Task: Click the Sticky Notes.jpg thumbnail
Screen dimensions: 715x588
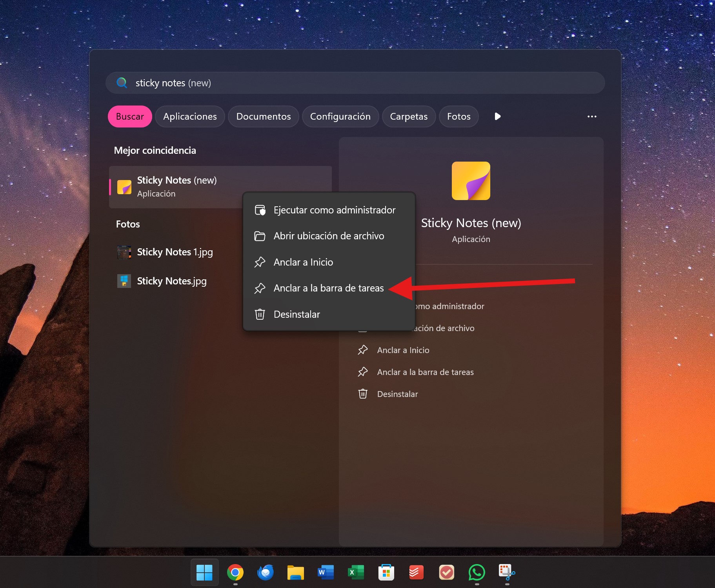Action: (124, 281)
